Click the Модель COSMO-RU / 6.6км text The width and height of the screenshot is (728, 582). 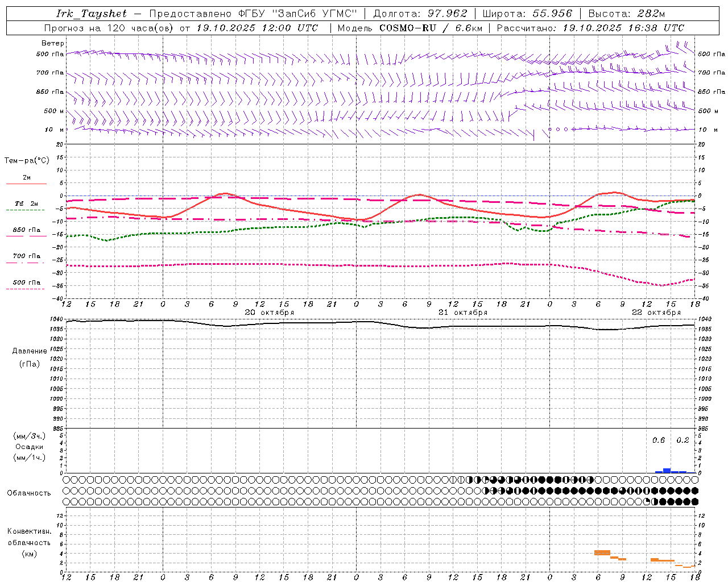[410, 28]
